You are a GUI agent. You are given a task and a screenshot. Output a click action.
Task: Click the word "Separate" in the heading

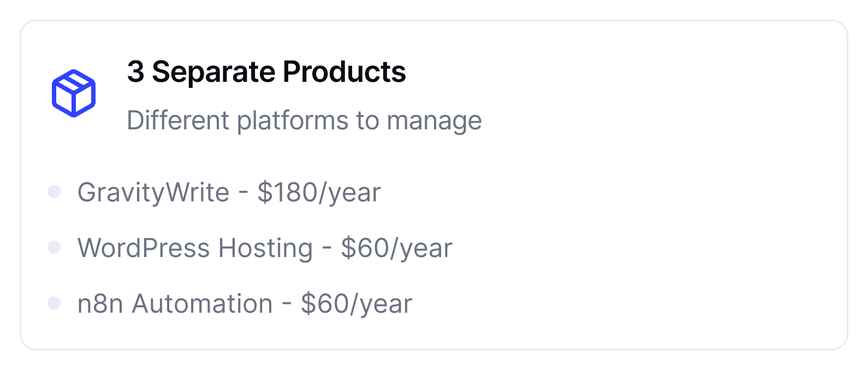coord(213,71)
